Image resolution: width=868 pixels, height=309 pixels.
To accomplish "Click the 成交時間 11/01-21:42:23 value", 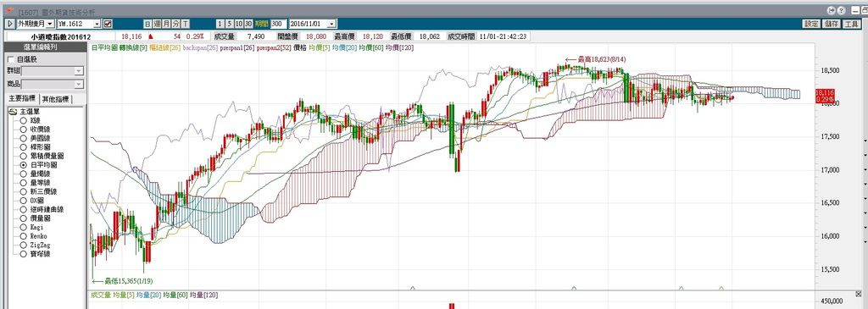I will click(x=504, y=36).
